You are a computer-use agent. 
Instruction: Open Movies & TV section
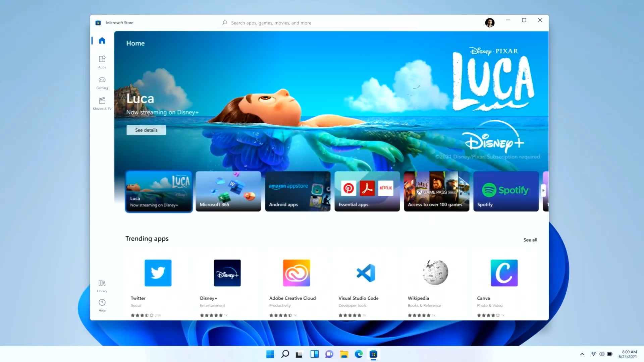tap(102, 104)
